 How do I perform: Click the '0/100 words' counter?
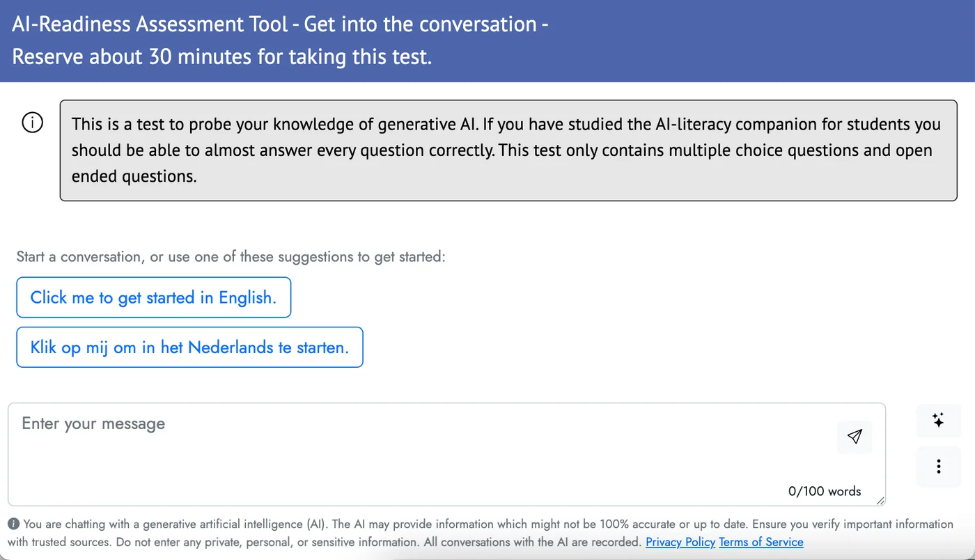click(x=825, y=491)
